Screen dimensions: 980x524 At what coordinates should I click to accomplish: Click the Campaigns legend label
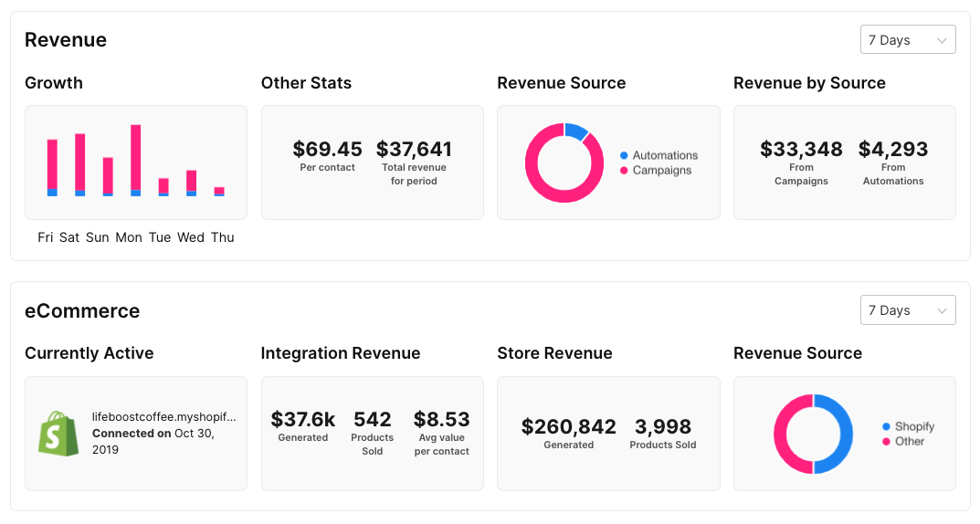662,171
